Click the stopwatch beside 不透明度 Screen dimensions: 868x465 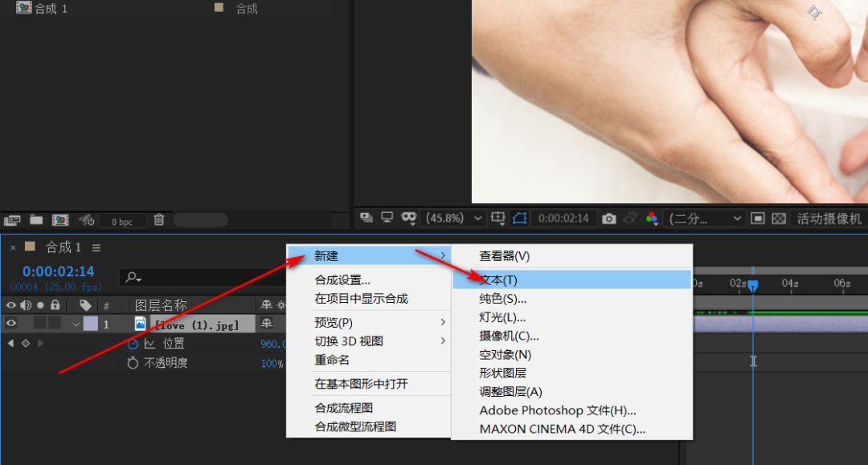pos(131,363)
